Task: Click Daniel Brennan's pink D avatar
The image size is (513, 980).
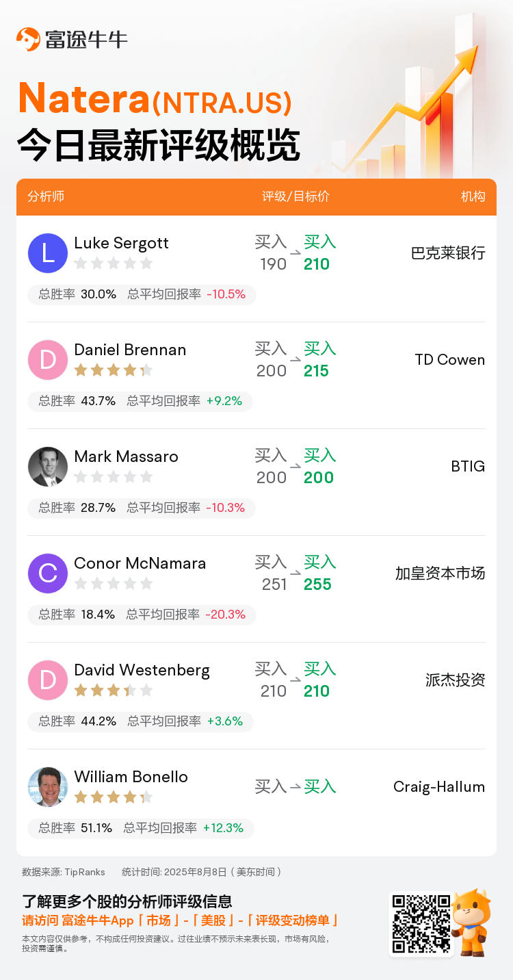Action: [48, 360]
